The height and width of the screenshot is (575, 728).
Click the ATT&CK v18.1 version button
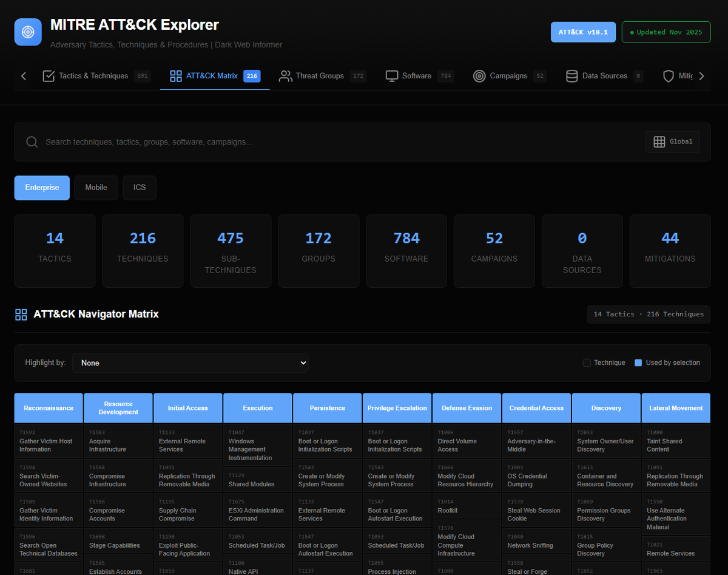point(584,32)
